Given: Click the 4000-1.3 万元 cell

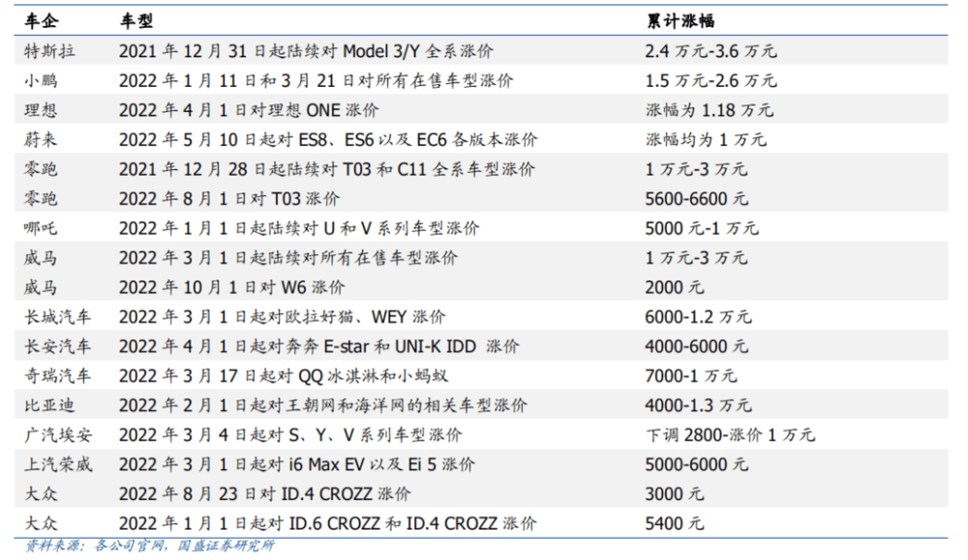Looking at the screenshot, I should (698, 406).
